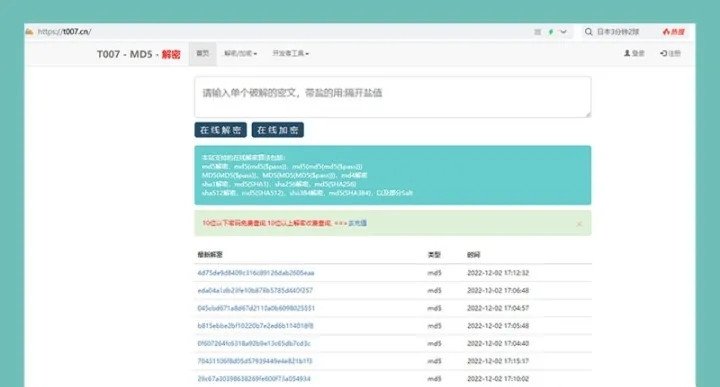Select the 首页 home tab
Screen dimensions: 720x387
tap(202, 53)
